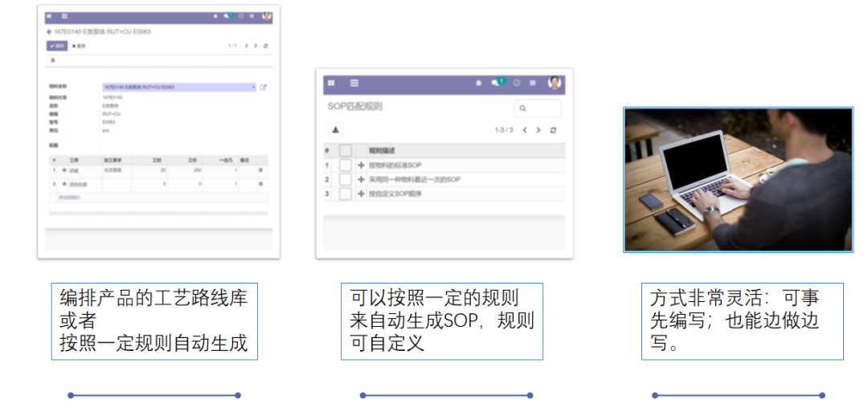Image resolution: width=868 pixels, height=412 pixels.
Task: Tick the select-all checkbox in the 规则描述 header row
Action: click(x=346, y=150)
